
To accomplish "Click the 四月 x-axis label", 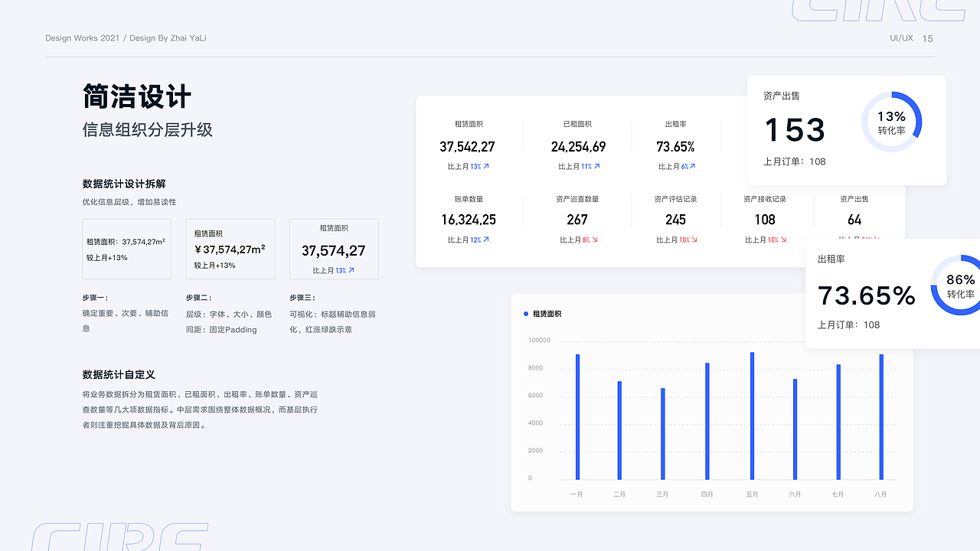I will coord(707,494).
